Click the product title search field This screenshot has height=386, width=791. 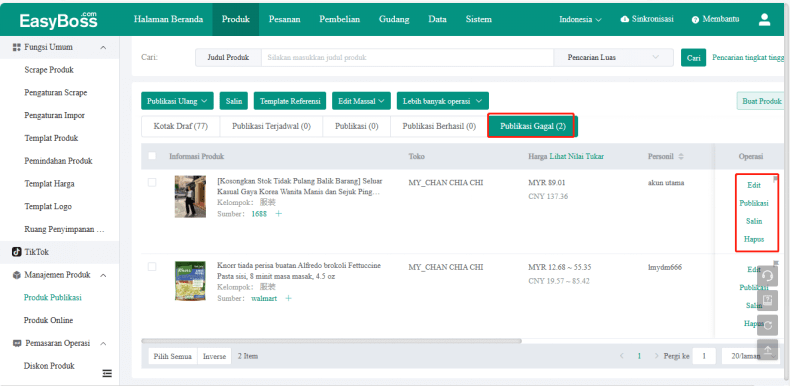click(x=407, y=58)
